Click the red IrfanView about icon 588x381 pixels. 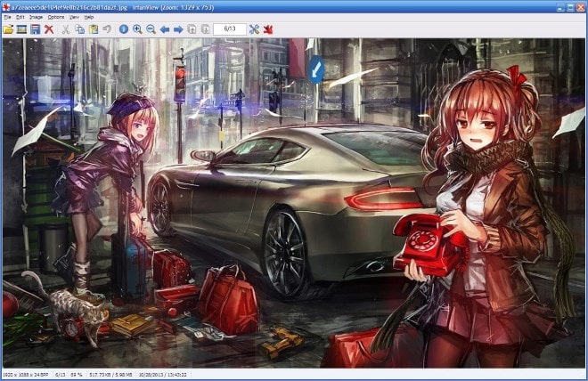(x=268, y=29)
